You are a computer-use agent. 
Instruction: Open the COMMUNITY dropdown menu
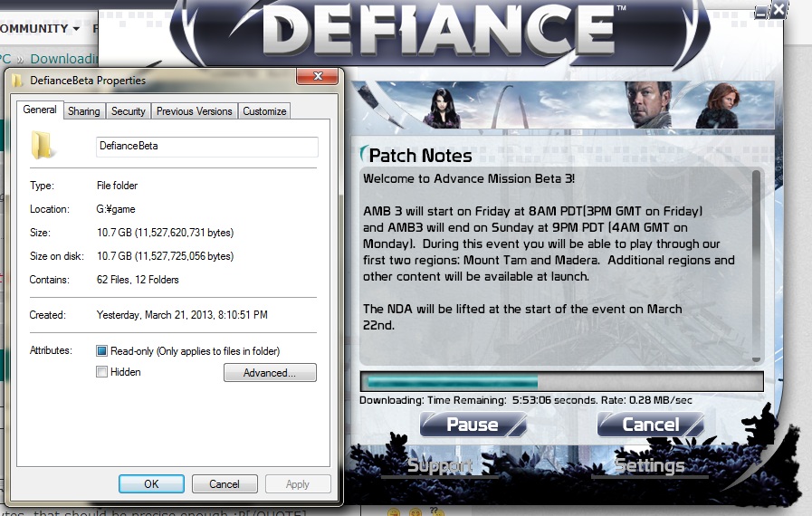pyautogui.click(x=40, y=28)
